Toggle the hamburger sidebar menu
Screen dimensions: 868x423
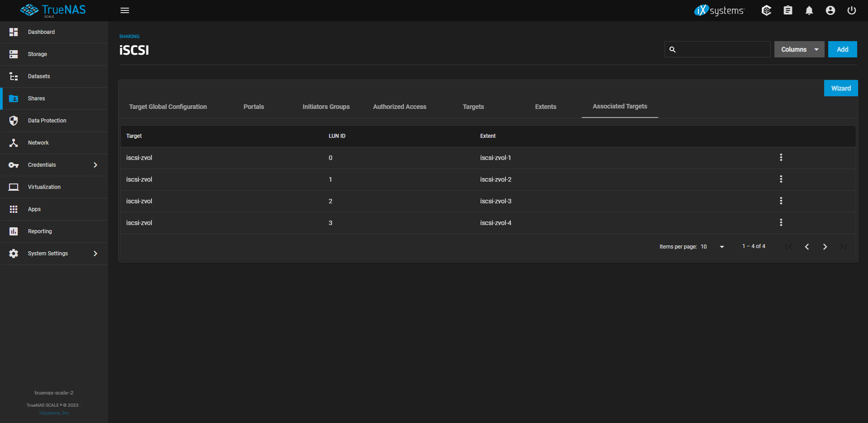pos(125,10)
